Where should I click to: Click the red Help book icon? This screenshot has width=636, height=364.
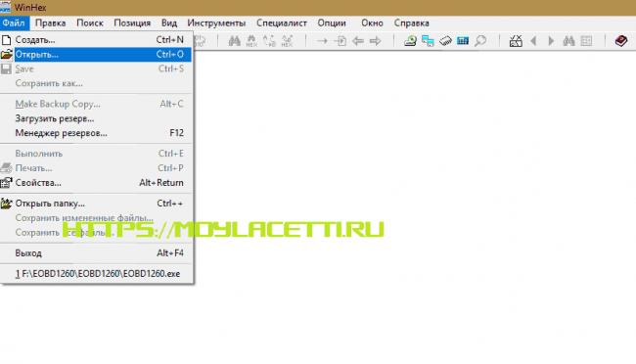(621, 40)
